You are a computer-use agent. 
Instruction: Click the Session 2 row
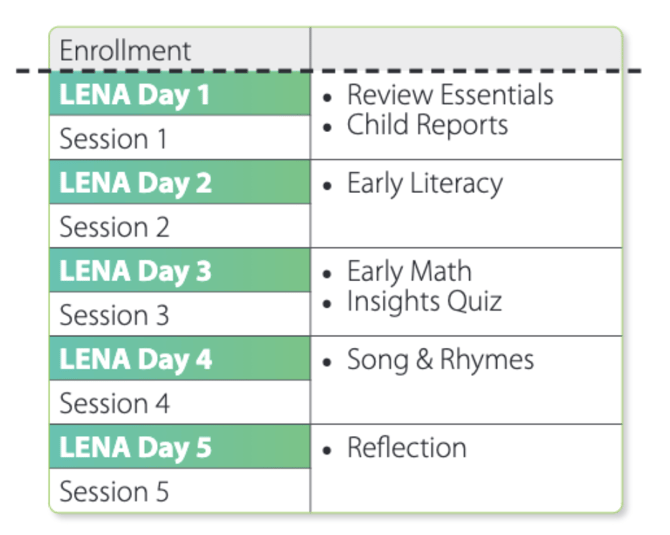coord(114,227)
